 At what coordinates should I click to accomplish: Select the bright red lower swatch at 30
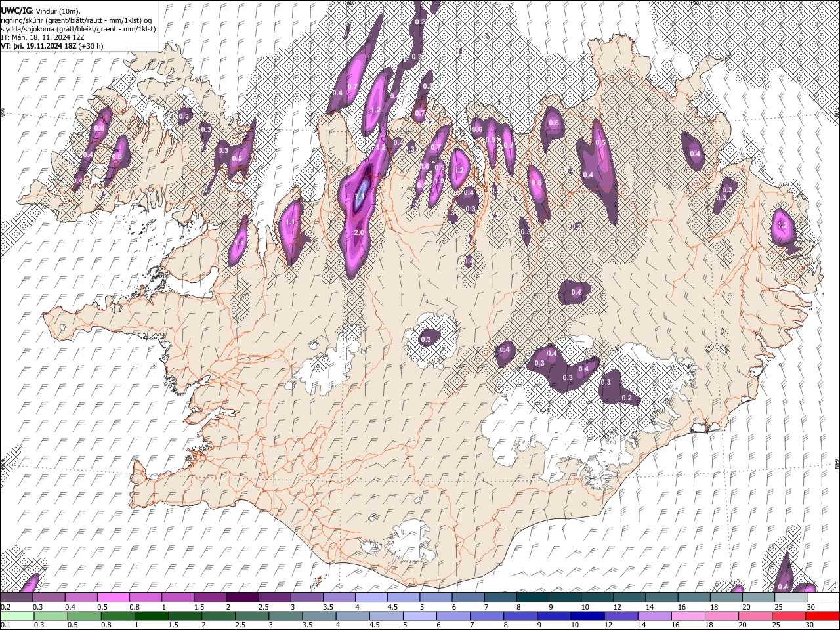(x=822, y=616)
